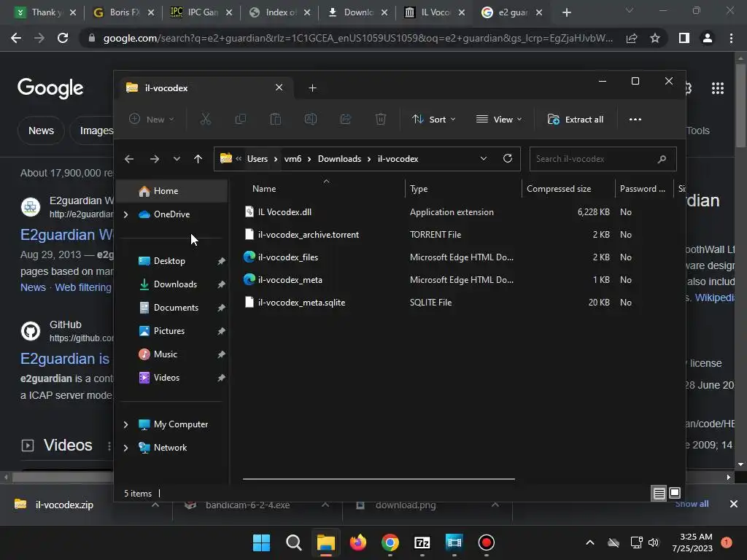Show hidden system tray icons
The height and width of the screenshot is (560, 747).
point(589,542)
